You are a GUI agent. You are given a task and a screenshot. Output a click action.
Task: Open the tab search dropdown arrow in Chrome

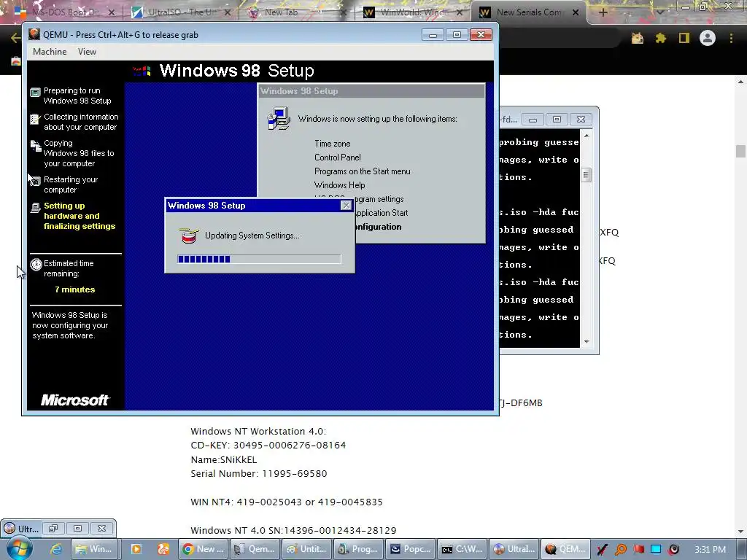(659, 12)
